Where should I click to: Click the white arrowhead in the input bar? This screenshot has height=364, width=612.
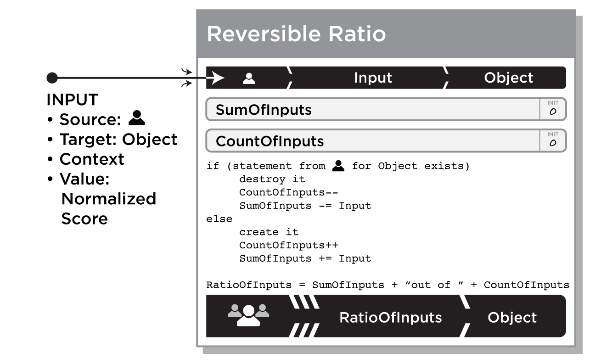point(218,78)
